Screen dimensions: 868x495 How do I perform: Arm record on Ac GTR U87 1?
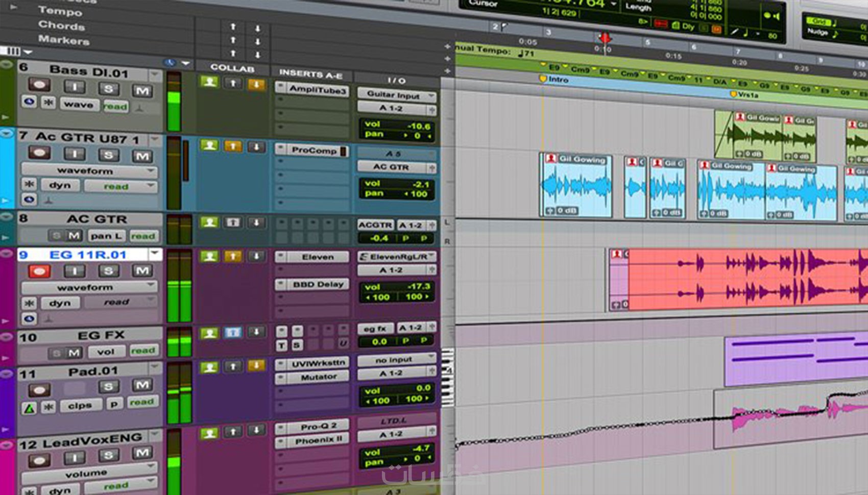(39, 152)
